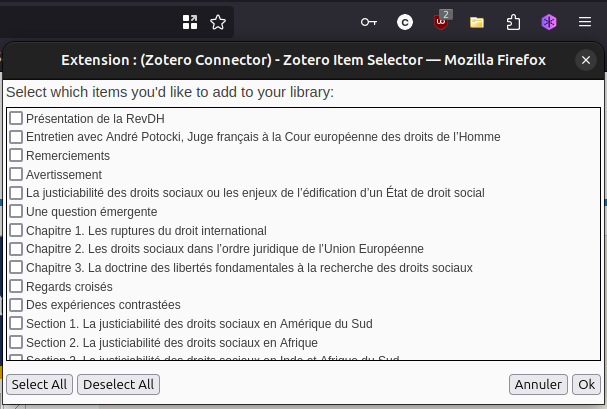The image size is (607, 409).
Task: Enable the 'Des expériences contrastées' checkbox
Action: [x=16, y=305]
